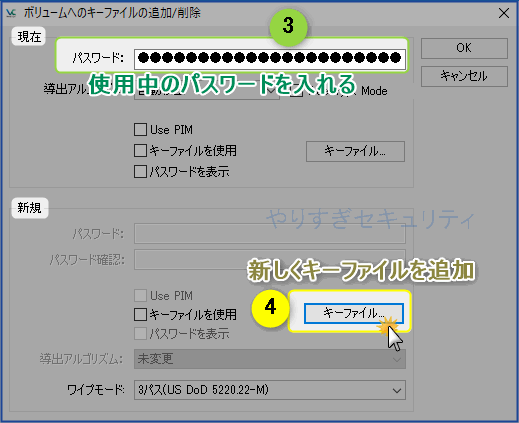
Task: Open the disabled 導出アルゴリズム 未変更 dropdown
Action: coord(270,359)
